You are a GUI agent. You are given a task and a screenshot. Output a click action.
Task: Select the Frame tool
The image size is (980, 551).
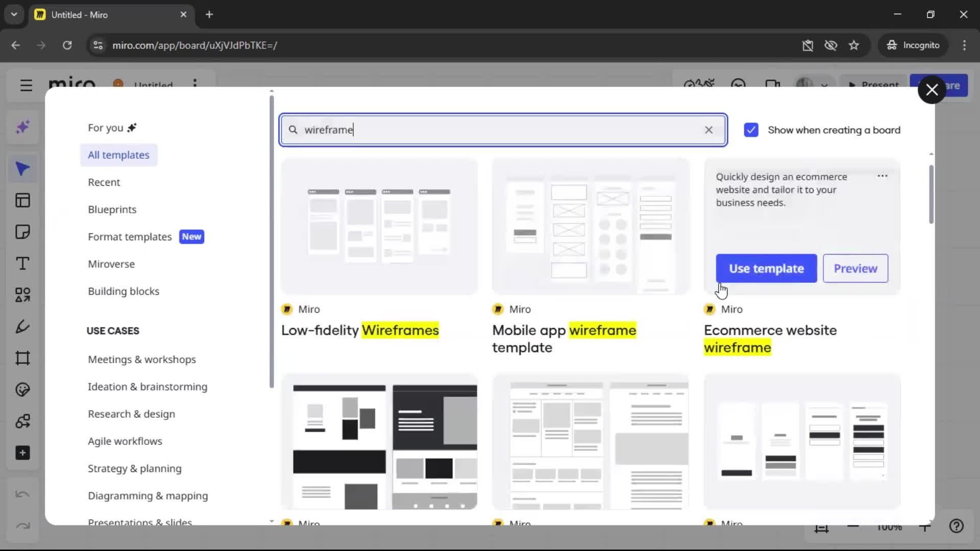tap(22, 358)
